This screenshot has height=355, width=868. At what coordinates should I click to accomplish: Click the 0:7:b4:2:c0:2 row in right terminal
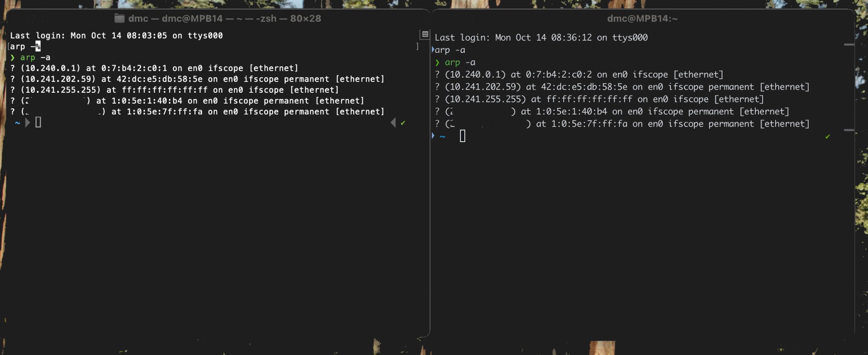point(579,75)
